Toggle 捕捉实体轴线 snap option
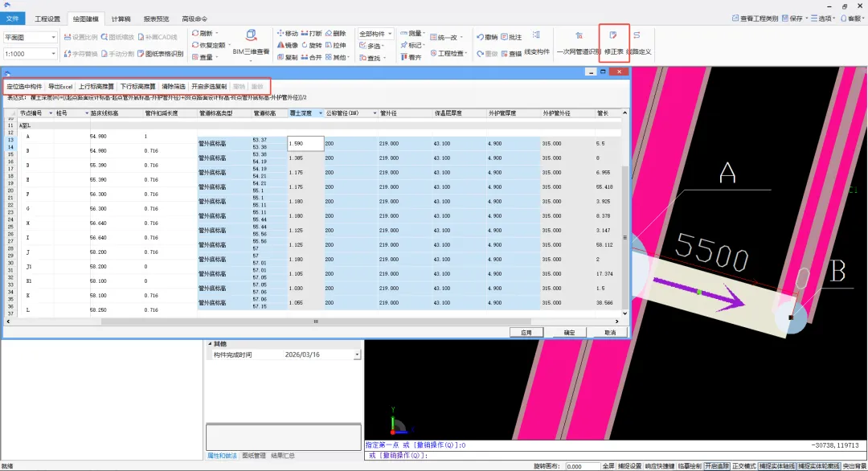The image size is (868, 471). [776, 466]
